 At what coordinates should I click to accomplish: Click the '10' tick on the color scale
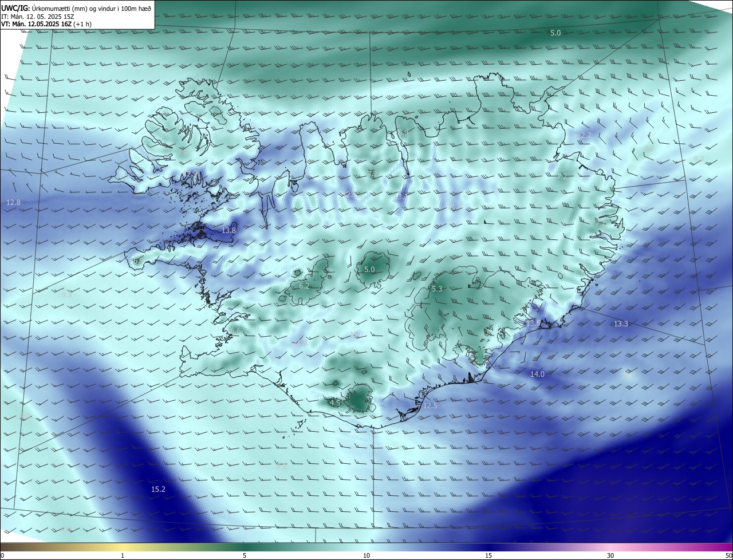(x=366, y=555)
